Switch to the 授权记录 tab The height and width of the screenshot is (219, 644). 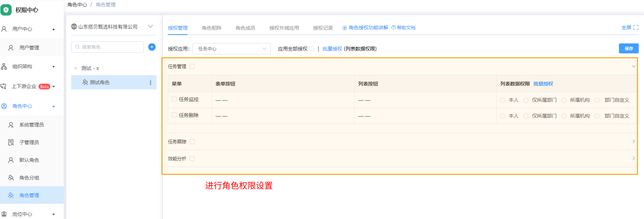pos(323,28)
